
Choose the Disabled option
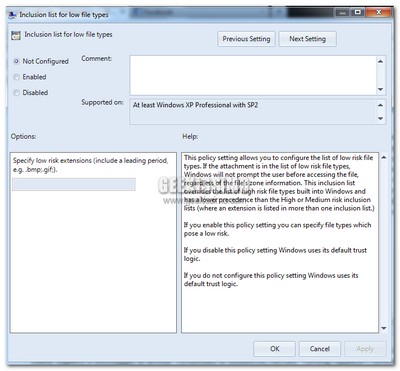[16, 93]
